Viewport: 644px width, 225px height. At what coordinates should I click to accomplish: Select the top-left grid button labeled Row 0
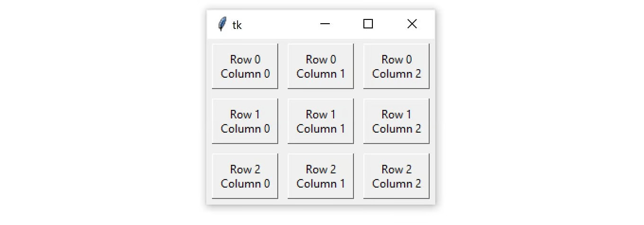[245, 66]
